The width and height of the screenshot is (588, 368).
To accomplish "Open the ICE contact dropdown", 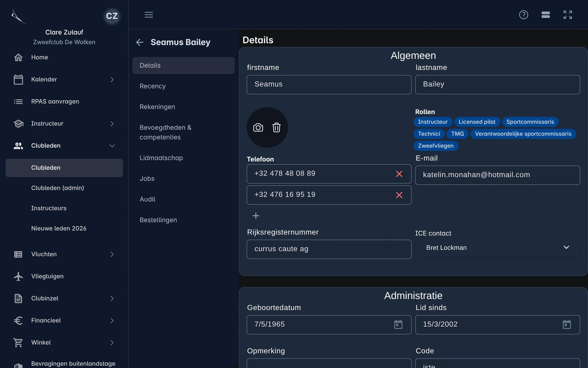I will (497, 247).
